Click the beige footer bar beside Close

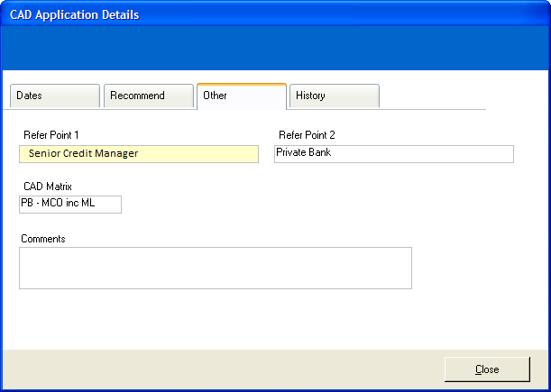point(221,369)
